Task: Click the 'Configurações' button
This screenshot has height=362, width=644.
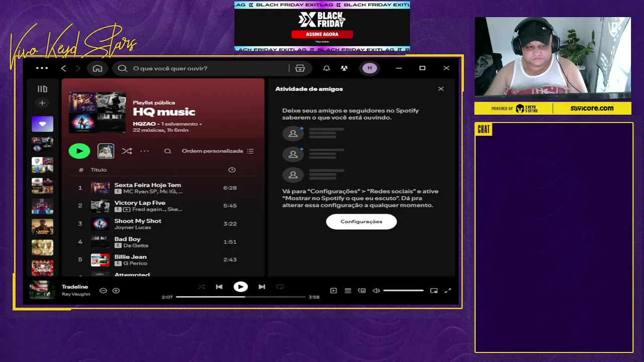Action: [x=361, y=222]
